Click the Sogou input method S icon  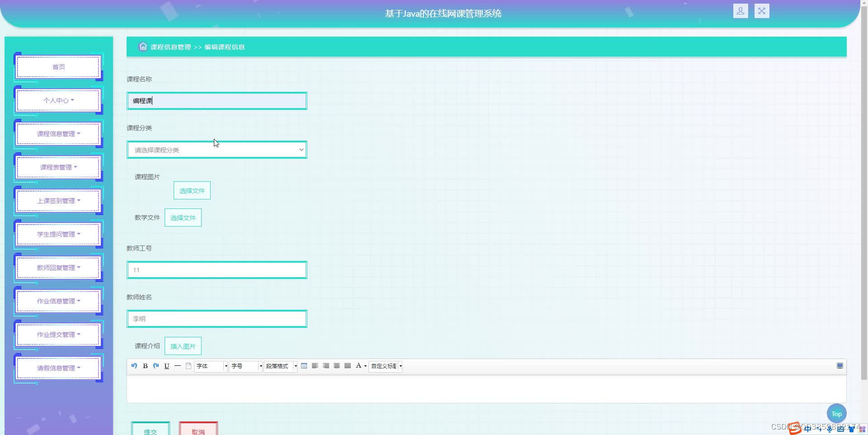coord(795,428)
